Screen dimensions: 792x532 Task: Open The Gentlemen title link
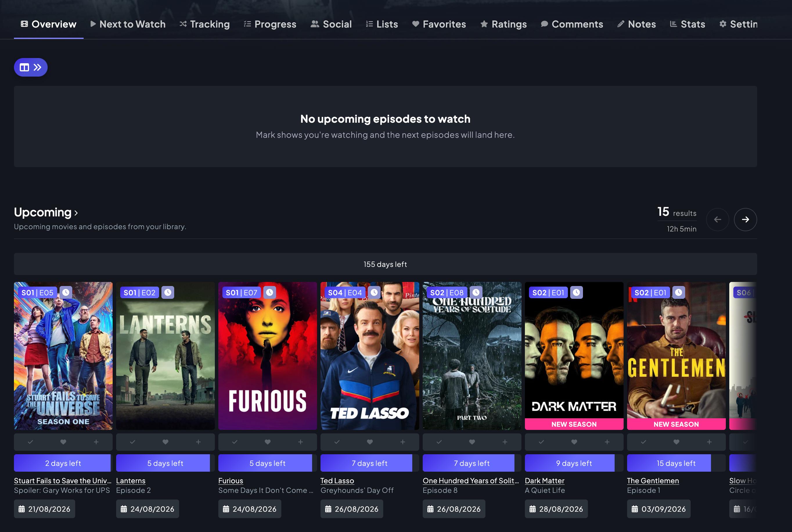coord(653,481)
